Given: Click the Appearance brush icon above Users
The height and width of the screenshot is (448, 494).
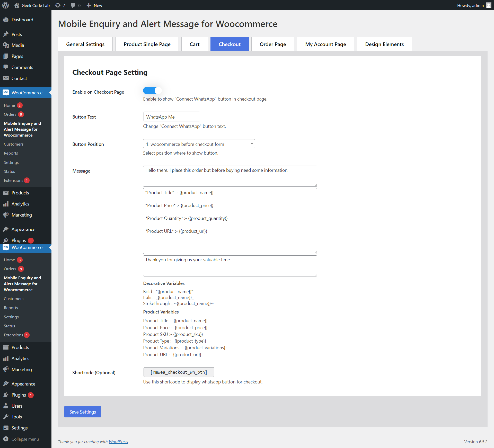Looking at the screenshot, I should coord(6,384).
